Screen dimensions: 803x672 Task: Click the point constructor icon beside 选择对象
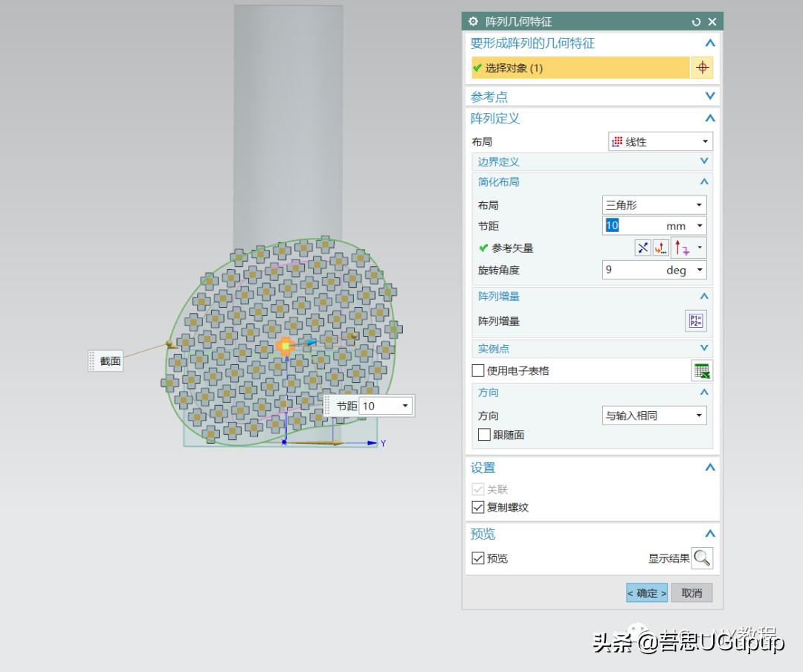click(x=702, y=68)
